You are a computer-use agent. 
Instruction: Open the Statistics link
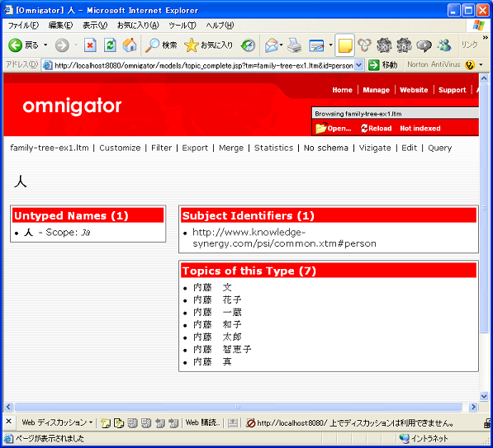(273, 148)
